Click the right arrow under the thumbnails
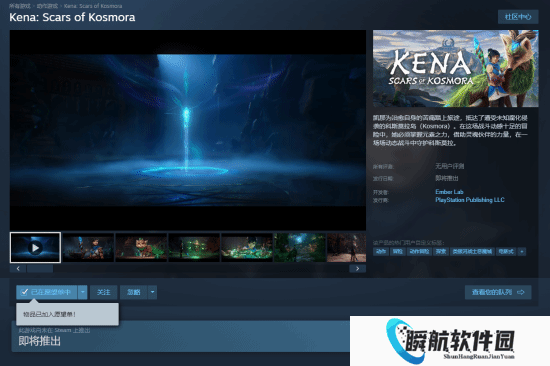The width and height of the screenshot is (550, 366). click(x=357, y=269)
